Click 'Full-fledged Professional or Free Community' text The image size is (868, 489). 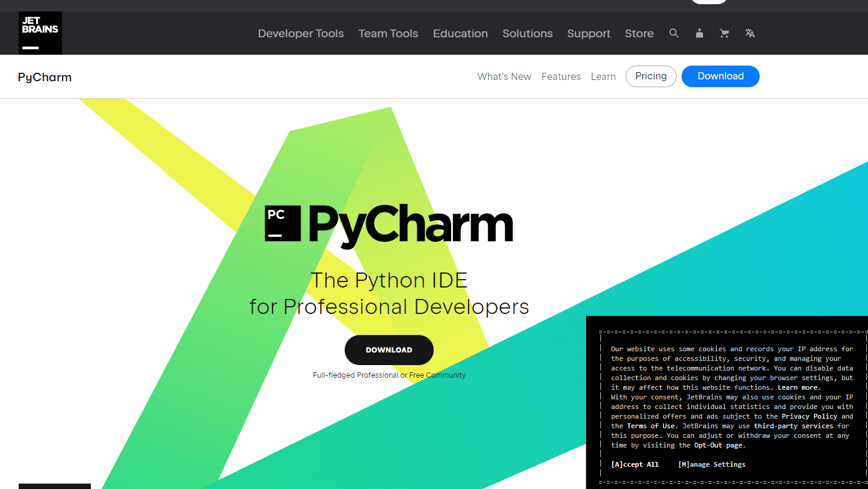tap(389, 375)
